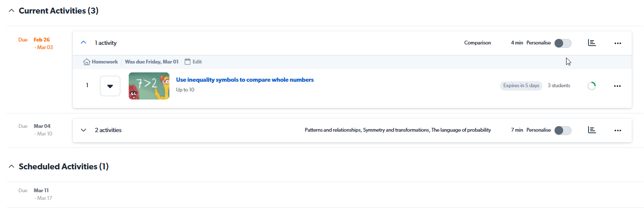This screenshot has height=210, width=644.
Task: Open three-dot menu for inequality symbols activity
Action: 617,86
